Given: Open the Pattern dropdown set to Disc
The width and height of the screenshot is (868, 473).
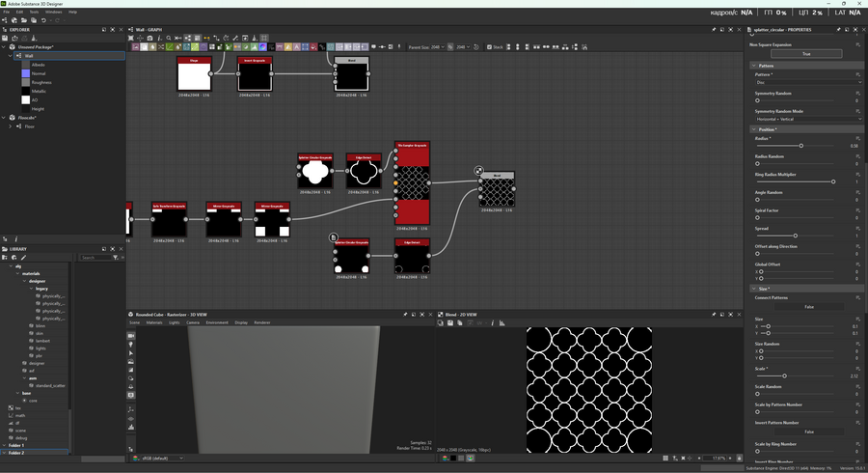Looking at the screenshot, I should click(x=806, y=83).
